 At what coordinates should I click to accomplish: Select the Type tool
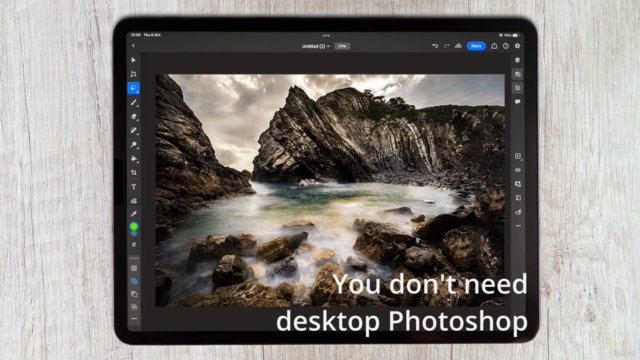tap(133, 187)
